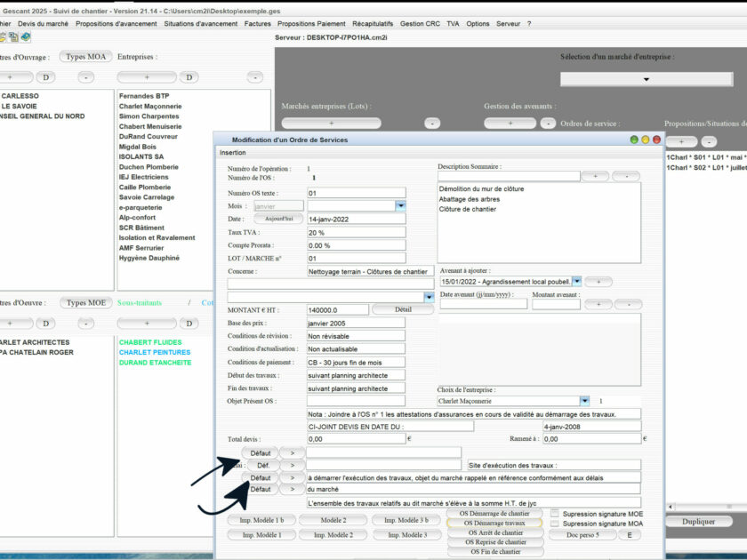Enable the Supression signature MOE checkbox
Viewport: 747px width, 560px height.
[x=554, y=513]
